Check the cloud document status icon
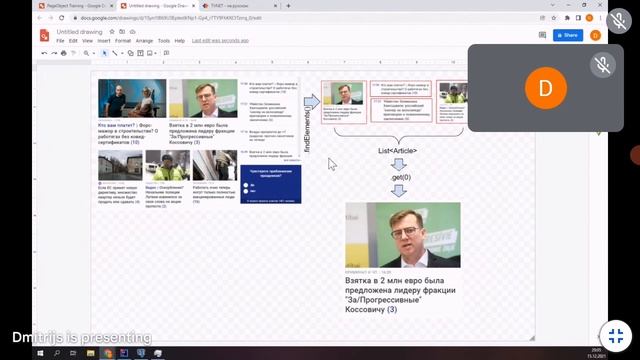The height and width of the screenshot is (360, 640). [x=133, y=31]
